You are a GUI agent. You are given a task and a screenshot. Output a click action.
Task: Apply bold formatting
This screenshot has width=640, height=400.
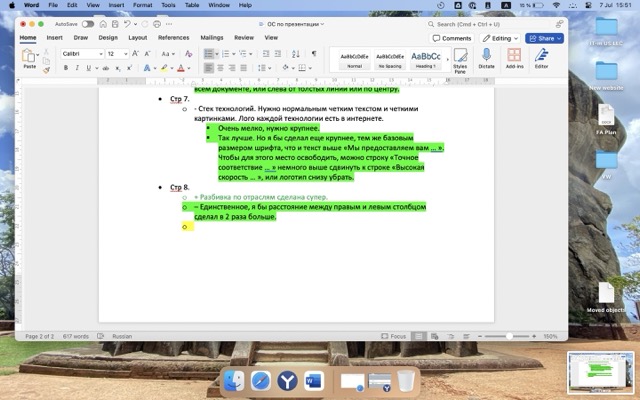tap(65, 68)
